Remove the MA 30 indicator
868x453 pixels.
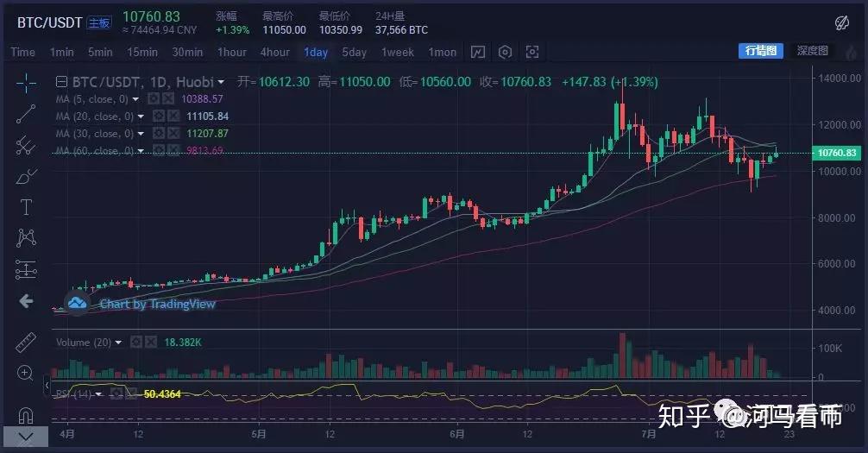pyautogui.click(x=173, y=134)
